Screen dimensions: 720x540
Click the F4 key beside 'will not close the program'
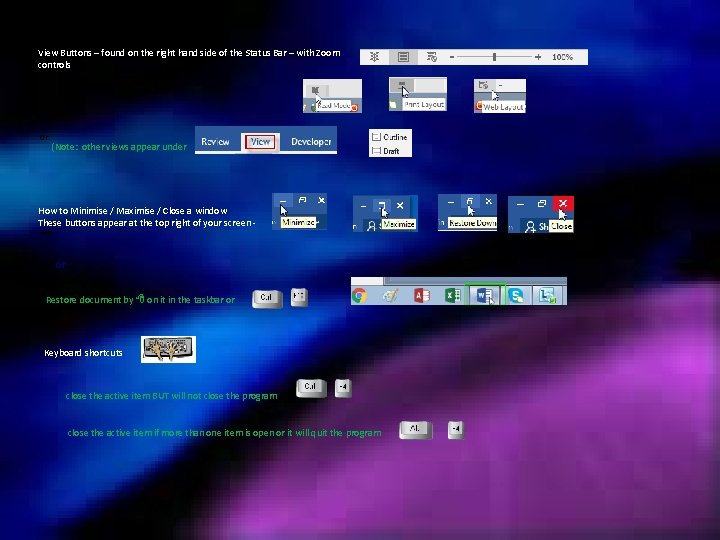point(343,388)
